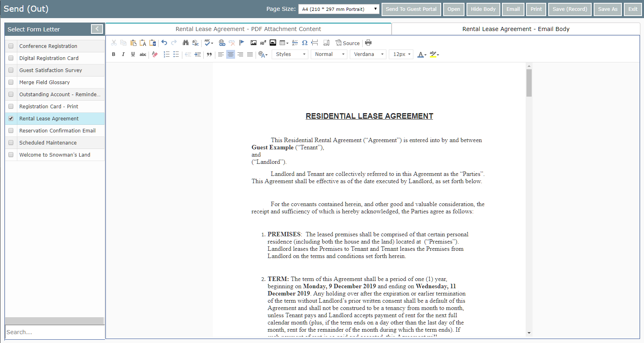Select the Merge Field Glossary checkbox
This screenshot has width=644, height=343.
coord(11,82)
